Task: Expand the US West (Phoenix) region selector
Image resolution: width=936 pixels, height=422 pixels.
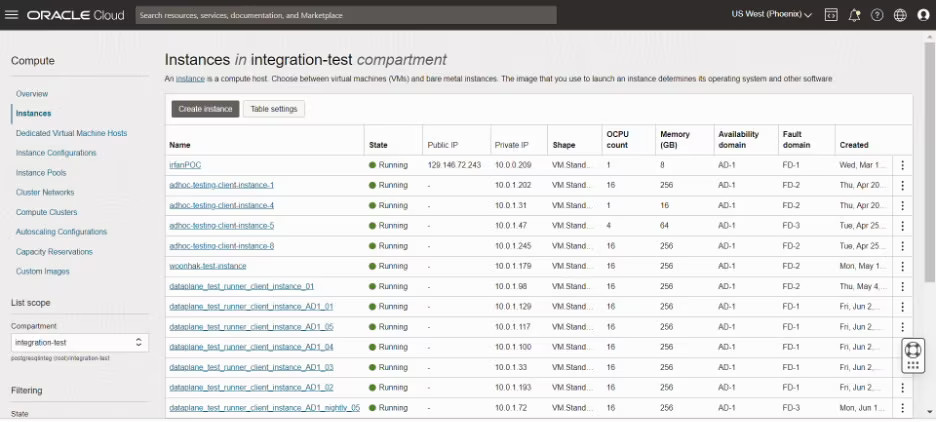Action: pyautogui.click(x=772, y=15)
